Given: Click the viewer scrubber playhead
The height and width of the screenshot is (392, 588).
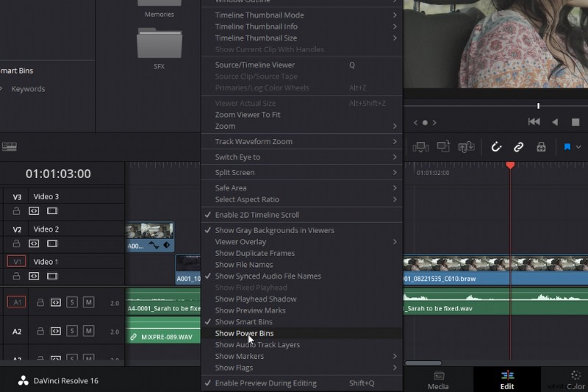Looking at the screenshot, I should (x=538, y=106).
